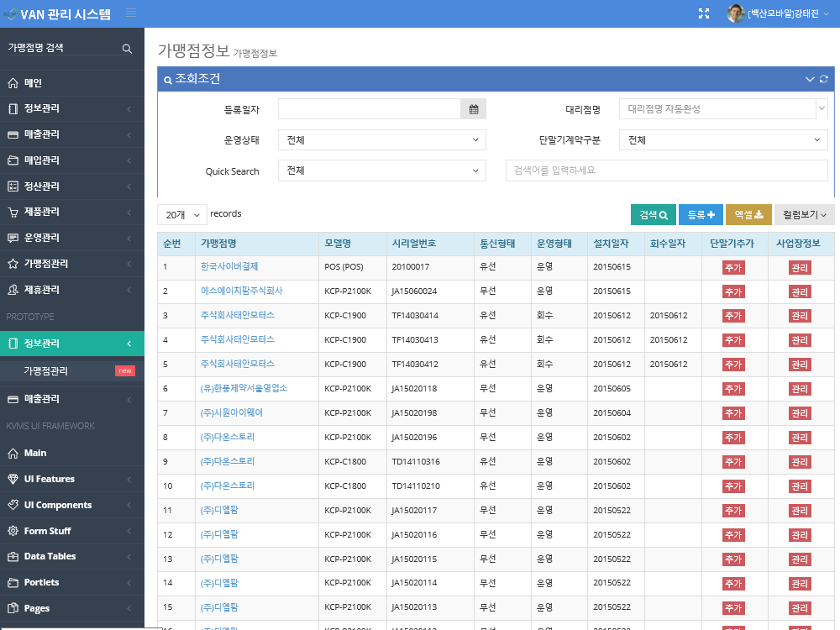The width and height of the screenshot is (840, 630).
Task: Click the Portlets folder icon
Action: click(13, 582)
